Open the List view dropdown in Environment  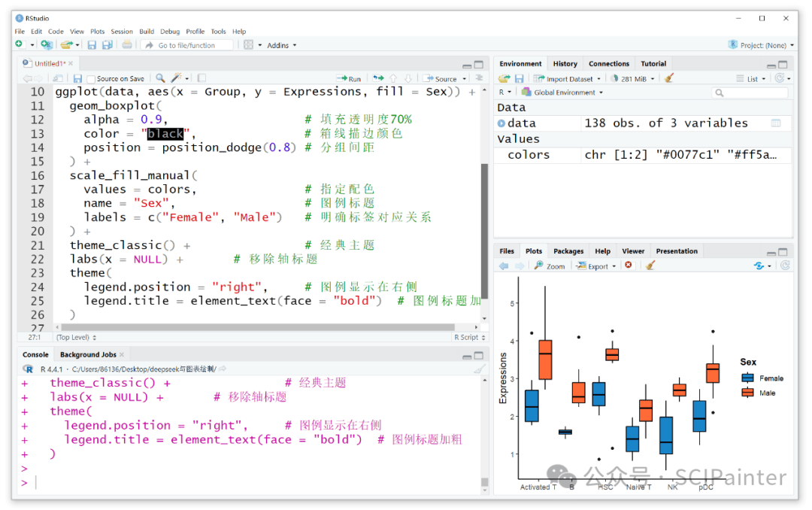(x=751, y=79)
